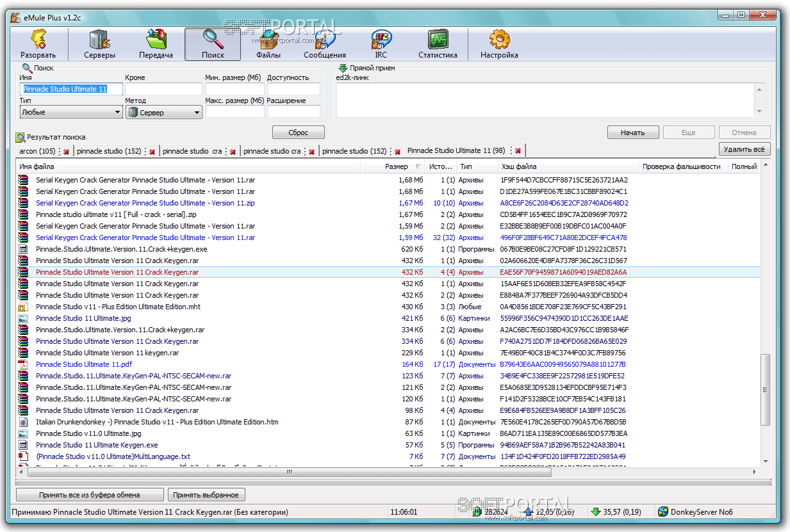
Task: Select the Pinnacle Studio Ultimate 11 (98) tab
Action: 456,150
